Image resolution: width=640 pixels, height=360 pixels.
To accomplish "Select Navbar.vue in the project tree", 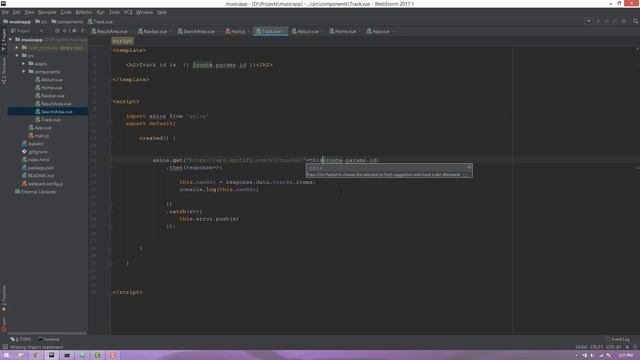I will (49, 96).
